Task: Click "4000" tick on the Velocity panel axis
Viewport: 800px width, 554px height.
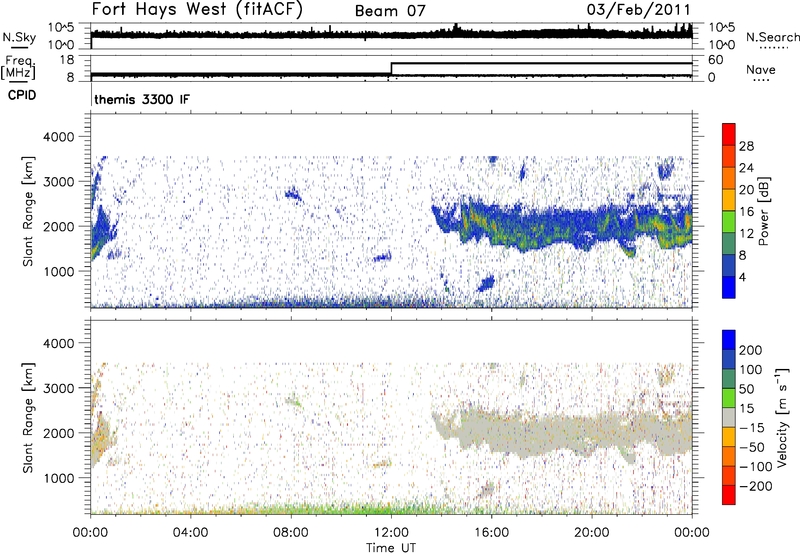Action: click(59, 343)
